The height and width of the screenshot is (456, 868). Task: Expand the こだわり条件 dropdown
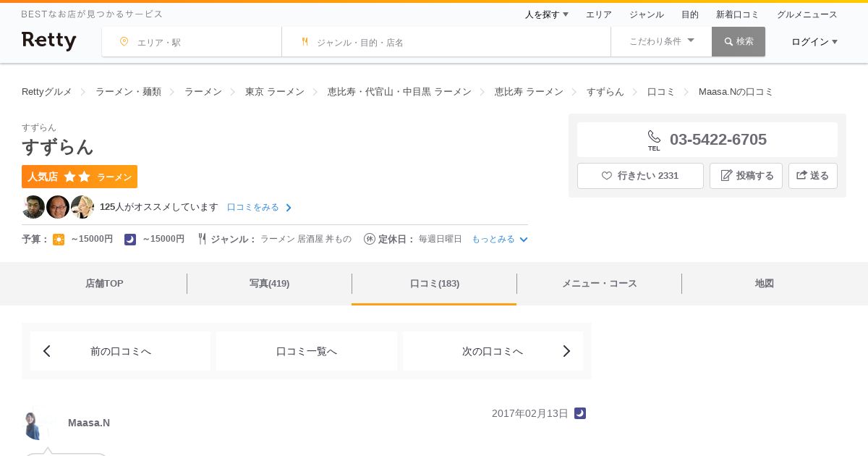tap(661, 41)
